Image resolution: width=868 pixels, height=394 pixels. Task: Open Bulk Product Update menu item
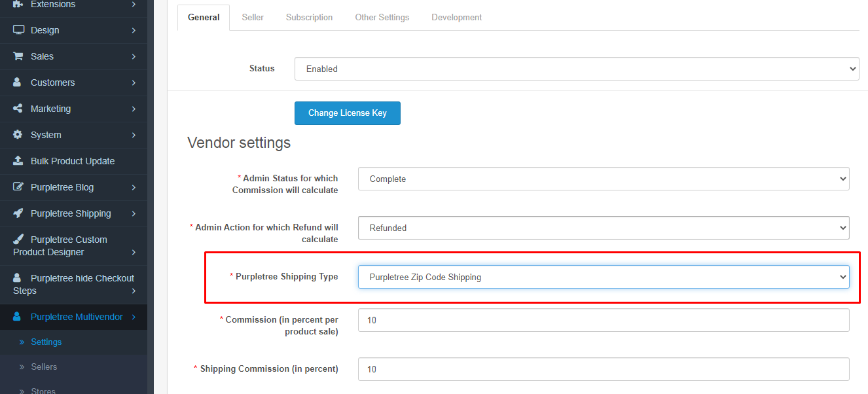[x=73, y=161]
